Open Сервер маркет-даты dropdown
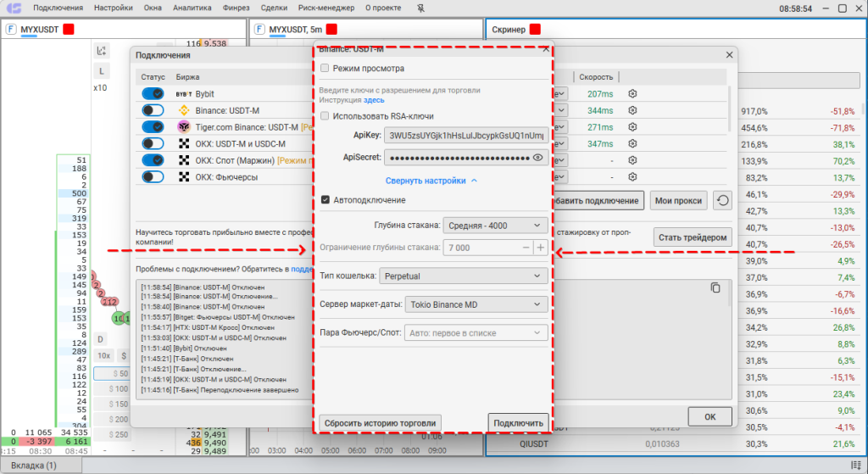The width and height of the screenshot is (868, 474). point(476,304)
